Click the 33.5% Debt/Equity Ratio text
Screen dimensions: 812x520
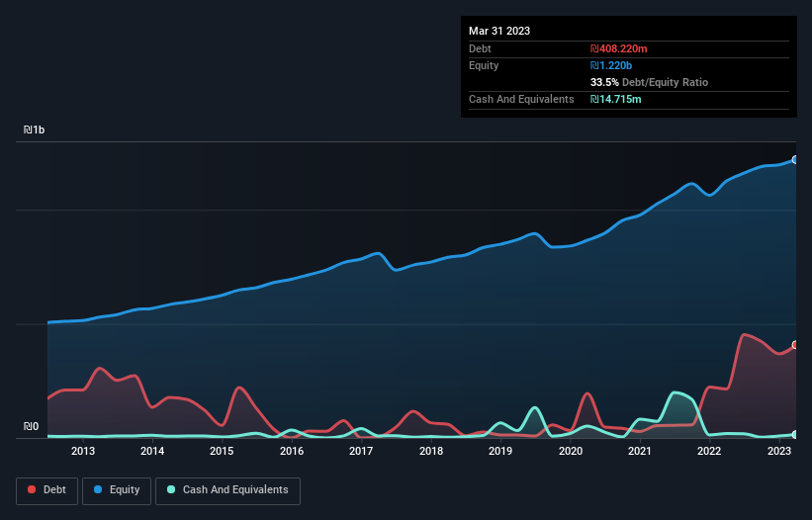[649, 82]
